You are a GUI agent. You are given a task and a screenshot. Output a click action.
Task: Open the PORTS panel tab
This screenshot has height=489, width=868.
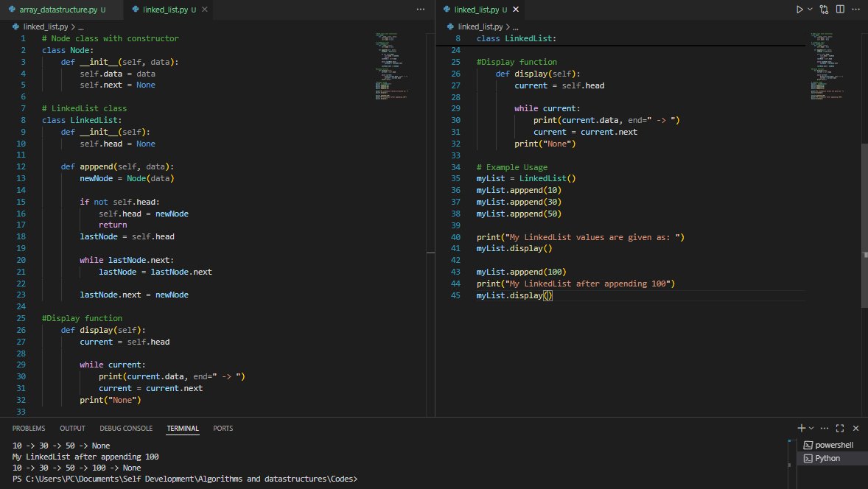click(x=223, y=428)
